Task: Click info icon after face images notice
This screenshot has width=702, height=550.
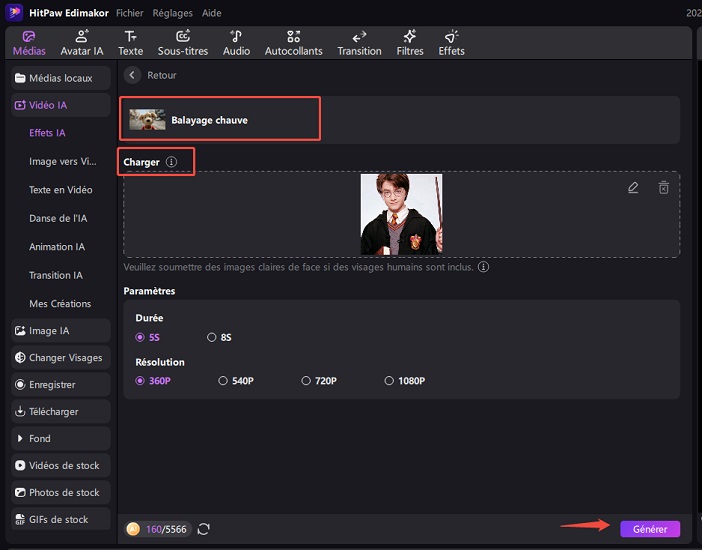Action: 484,267
